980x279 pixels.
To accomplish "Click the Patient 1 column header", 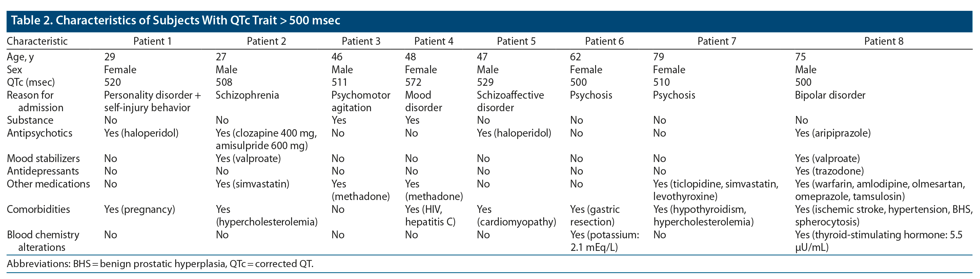I will 152,41.
